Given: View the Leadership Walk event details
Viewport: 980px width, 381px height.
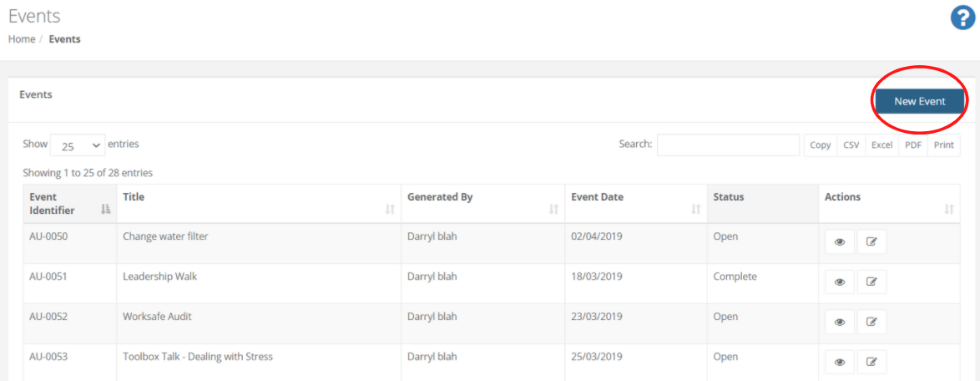Looking at the screenshot, I should (840, 282).
